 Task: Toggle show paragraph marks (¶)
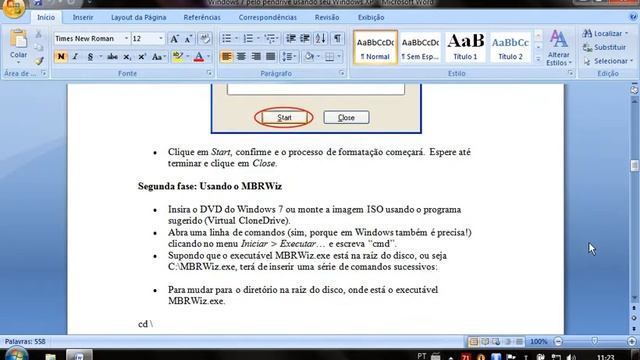337,39
